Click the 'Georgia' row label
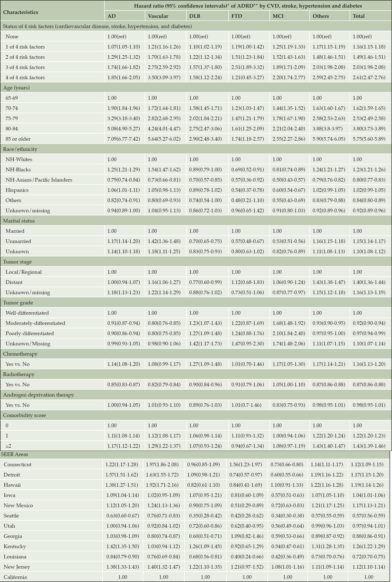Screen dimensions: 392x582 tap(13, 536)
